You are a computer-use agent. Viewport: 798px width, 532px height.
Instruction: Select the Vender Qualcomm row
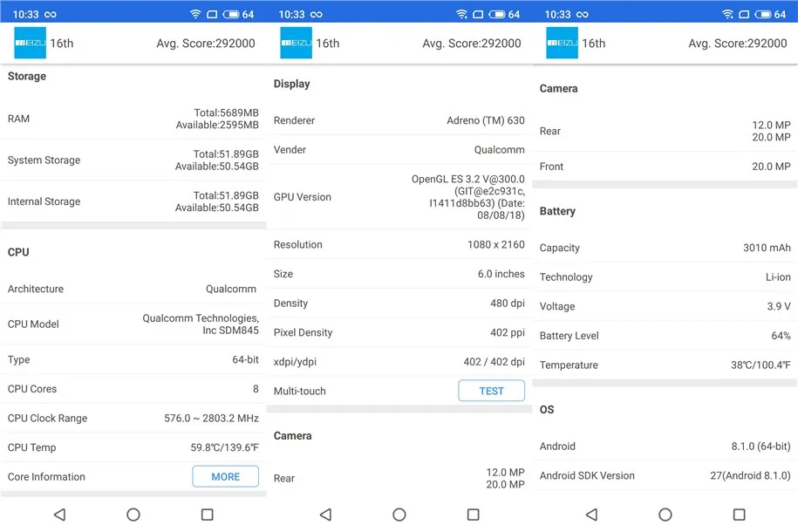click(399, 150)
